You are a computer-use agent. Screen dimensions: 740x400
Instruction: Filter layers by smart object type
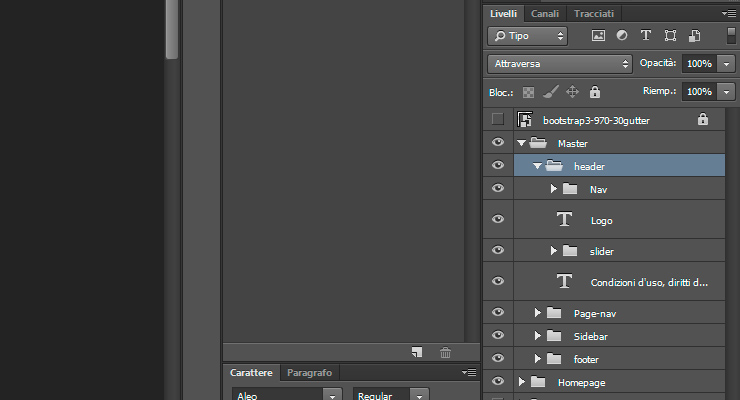tap(694, 36)
